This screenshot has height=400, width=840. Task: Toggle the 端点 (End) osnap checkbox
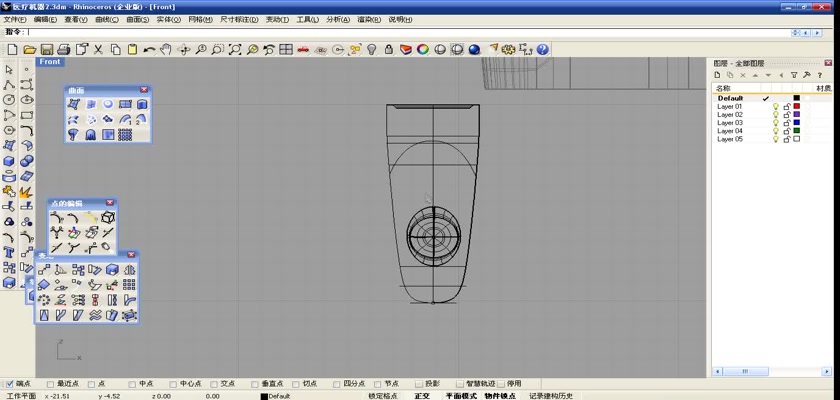tap(10, 383)
